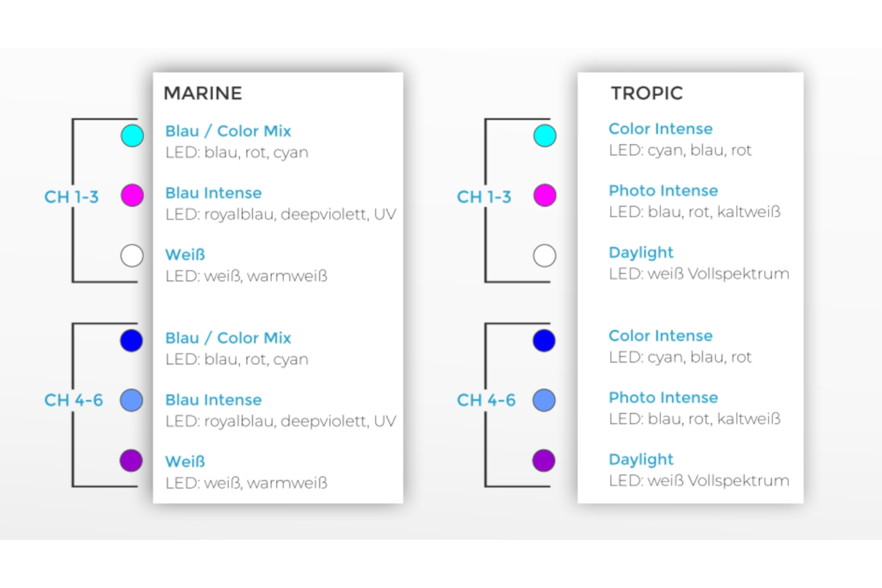
Task: Click the MARINE panel heading
Action: [x=203, y=93]
